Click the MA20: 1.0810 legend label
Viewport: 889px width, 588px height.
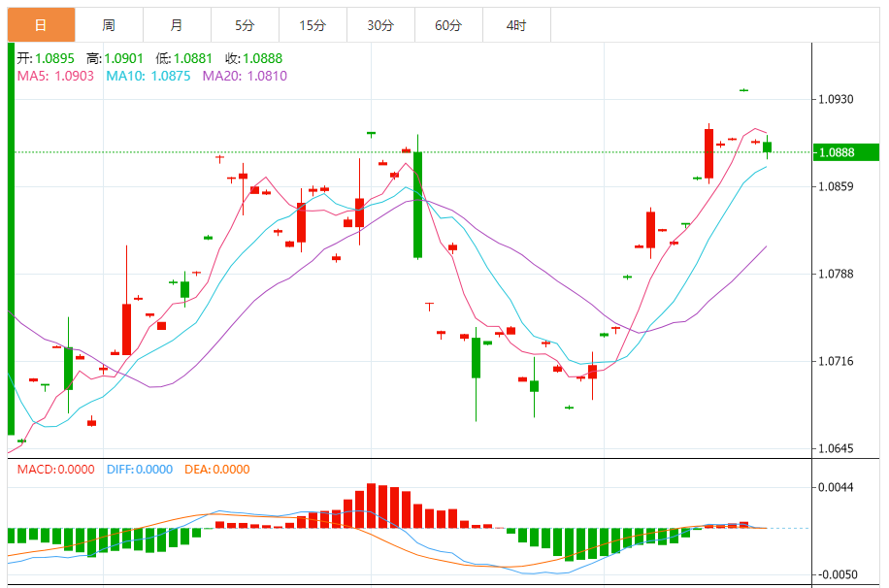click(245, 76)
